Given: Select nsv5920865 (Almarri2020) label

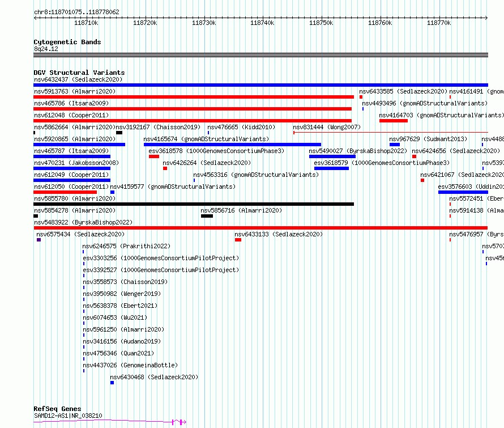Looking at the screenshot, I should pos(75,139).
